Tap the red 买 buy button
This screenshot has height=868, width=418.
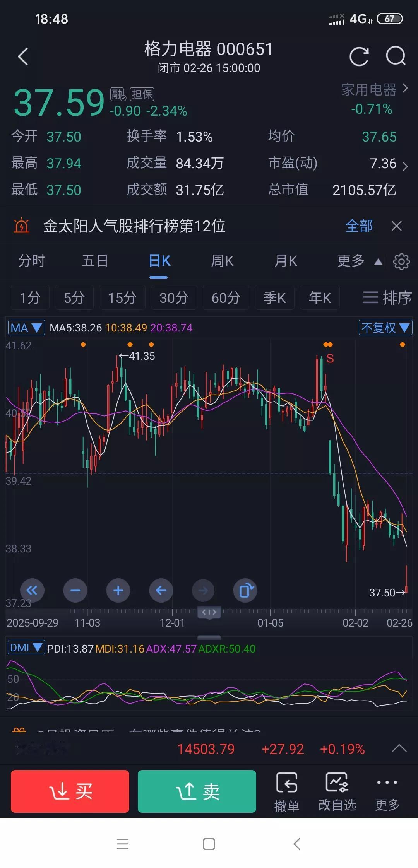pyautogui.click(x=70, y=791)
